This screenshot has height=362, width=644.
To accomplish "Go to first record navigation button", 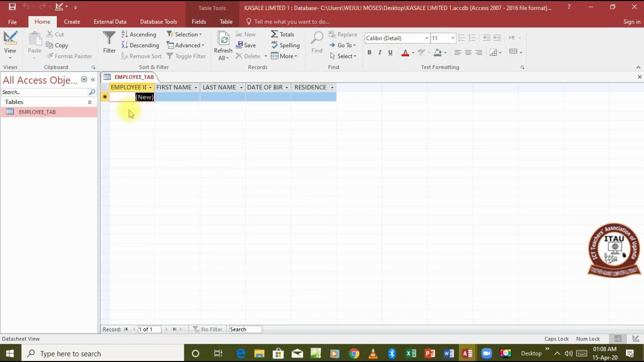I will pos(126,329).
